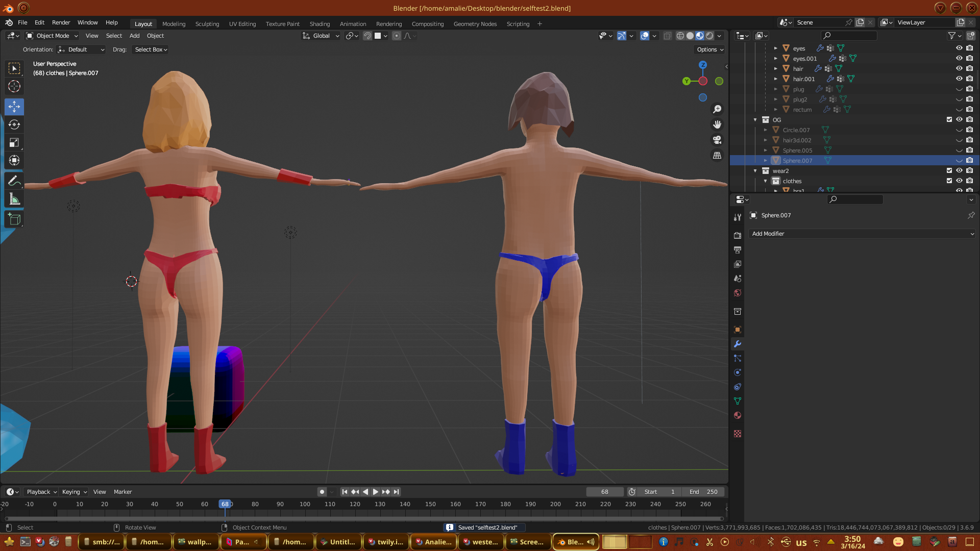
Task: Open the Keying menu in timeline
Action: pos(74,492)
